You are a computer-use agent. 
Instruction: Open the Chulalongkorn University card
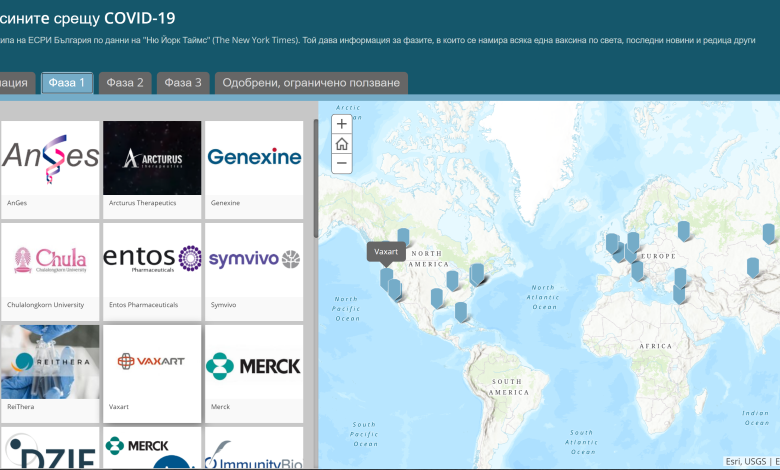[50, 272]
